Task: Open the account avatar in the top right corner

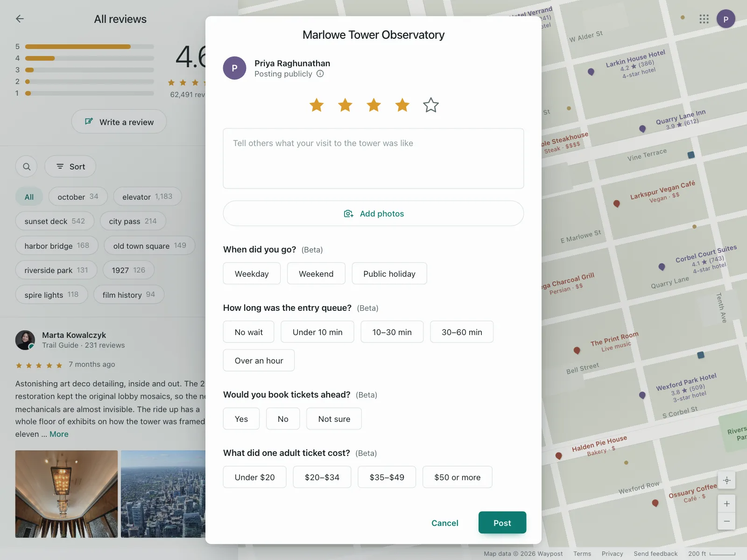Action: pyautogui.click(x=726, y=19)
